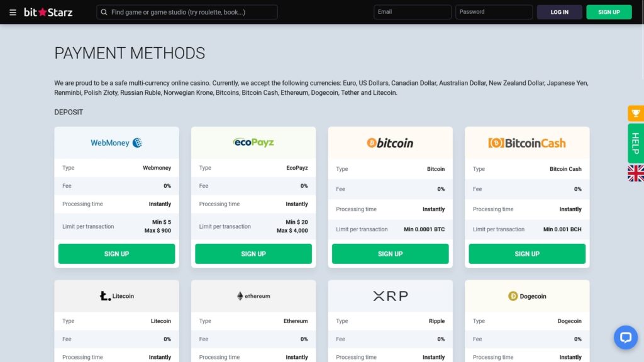Go to the bitStarz home logo
The width and height of the screenshot is (644, 362).
48,13
